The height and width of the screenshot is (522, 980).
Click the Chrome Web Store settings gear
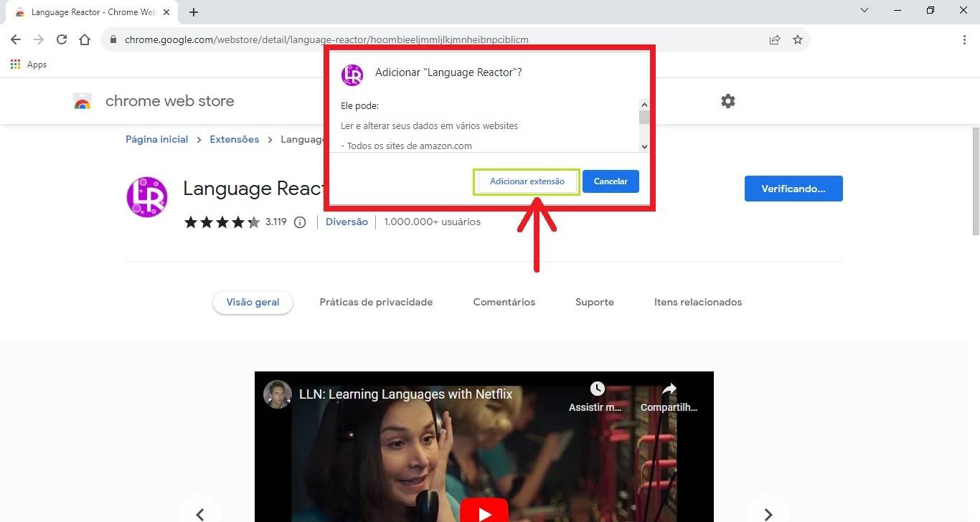(x=727, y=101)
